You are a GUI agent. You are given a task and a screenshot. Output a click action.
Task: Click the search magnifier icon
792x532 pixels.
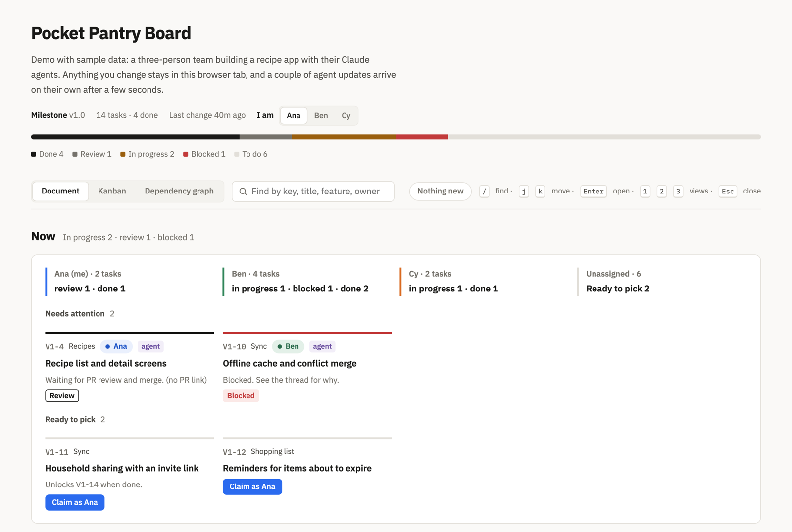click(x=243, y=192)
